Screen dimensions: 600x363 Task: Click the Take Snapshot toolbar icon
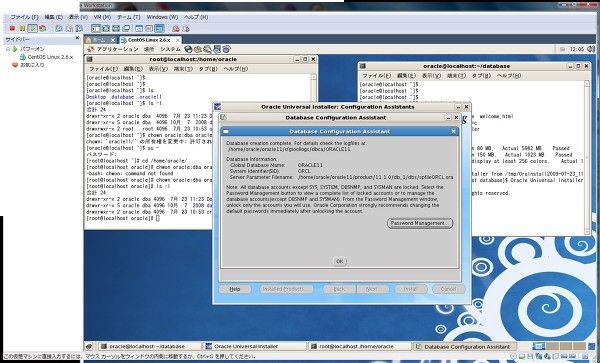[x=59, y=28]
